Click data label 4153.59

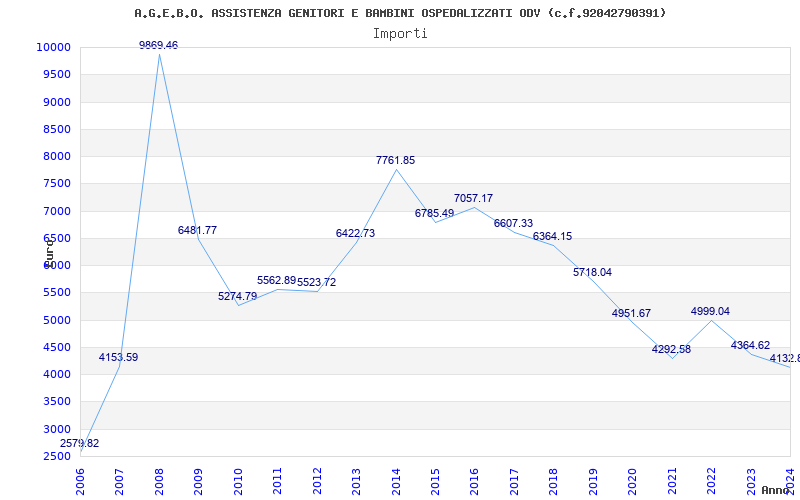pos(118,357)
